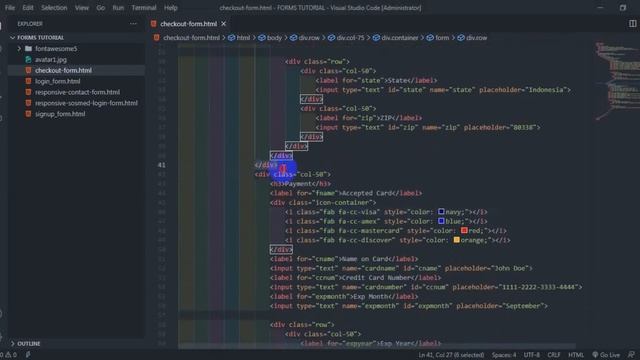Click the Payment h3 code line
The image size is (640, 360).
pyautogui.click(x=300, y=184)
